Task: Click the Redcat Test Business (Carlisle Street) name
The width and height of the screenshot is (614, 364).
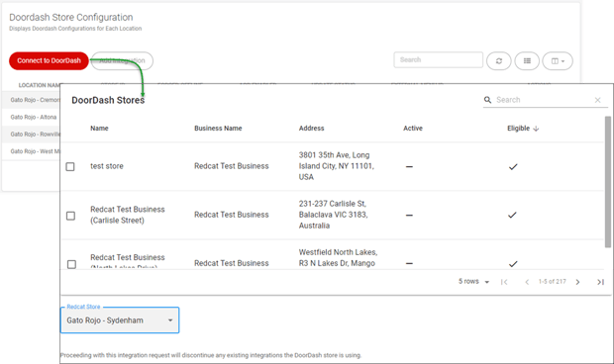Action: pos(128,215)
